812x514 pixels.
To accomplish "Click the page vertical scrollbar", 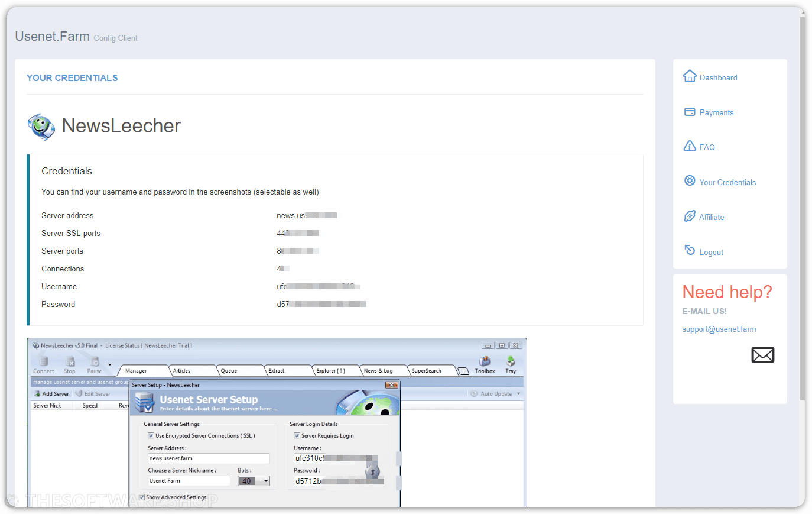I will (x=802, y=207).
